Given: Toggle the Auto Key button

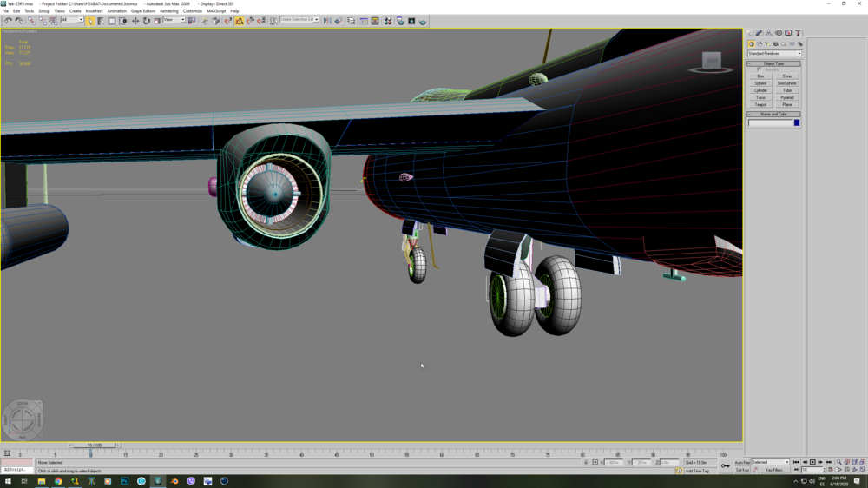Looking at the screenshot, I should [742, 463].
